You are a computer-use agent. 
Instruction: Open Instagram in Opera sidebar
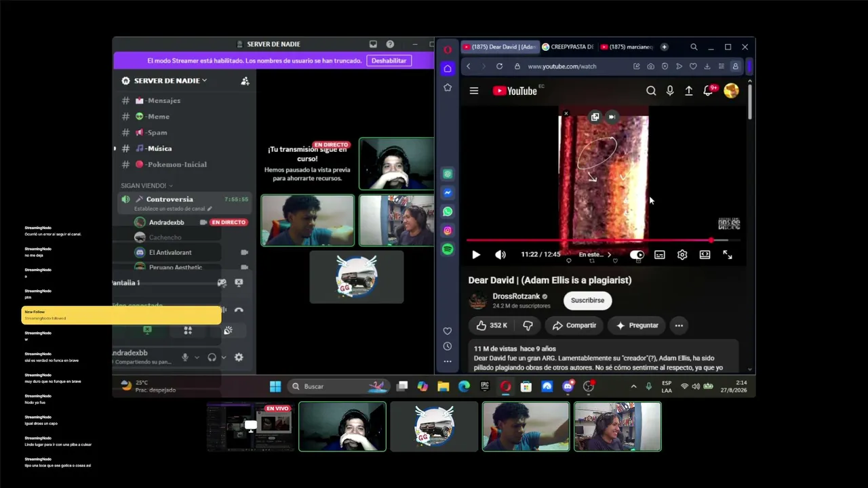(x=448, y=230)
